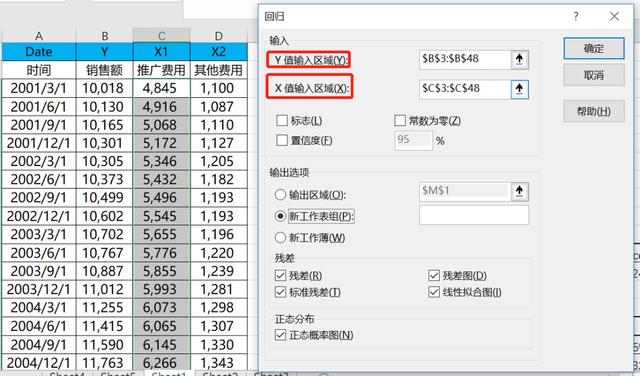
Task: Select the 新工作表组(P) radio button
Action: click(x=280, y=216)
